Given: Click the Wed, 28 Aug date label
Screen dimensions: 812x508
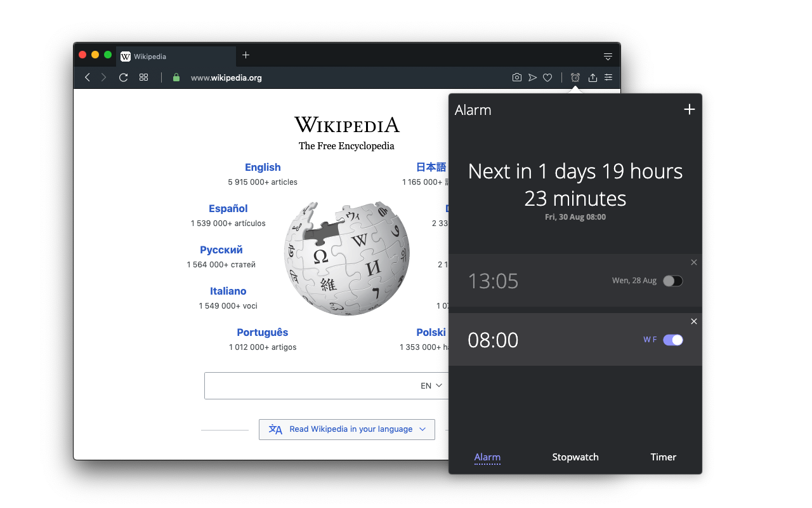Looking at the screenshot, I should (634, 281).
